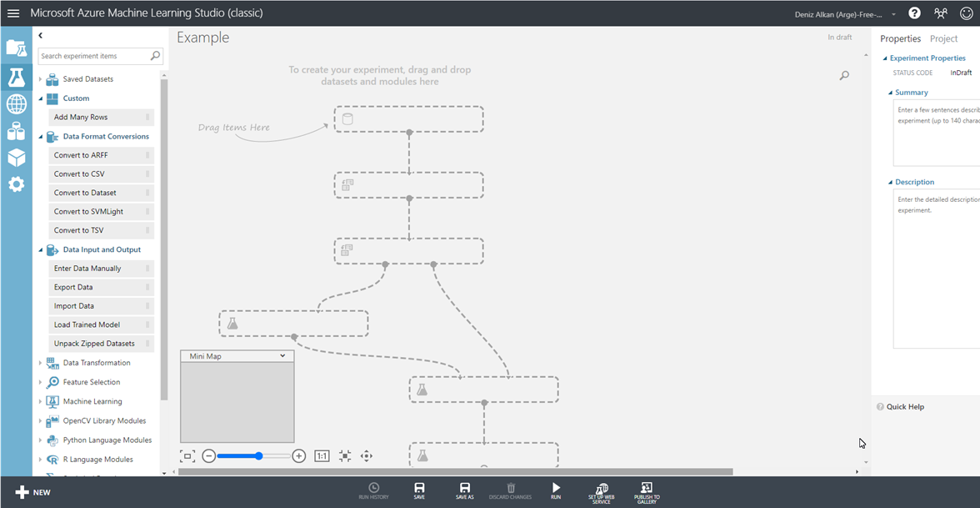Open the Trained Models cube icon
This screenshot has width=980, height=508.
point(17,157)
